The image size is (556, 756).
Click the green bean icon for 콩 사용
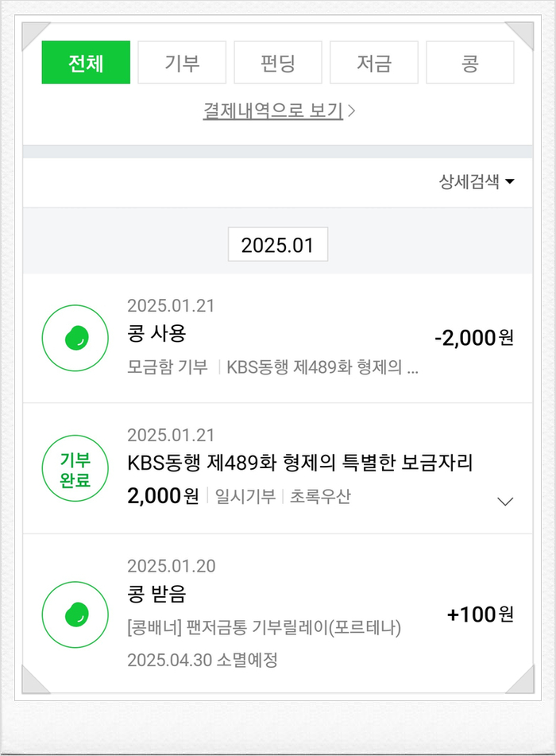(x=75, y=337)
